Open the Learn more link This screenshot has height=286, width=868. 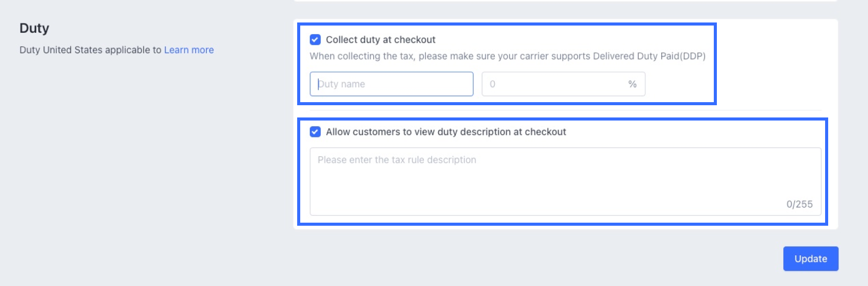coord(189,50)
